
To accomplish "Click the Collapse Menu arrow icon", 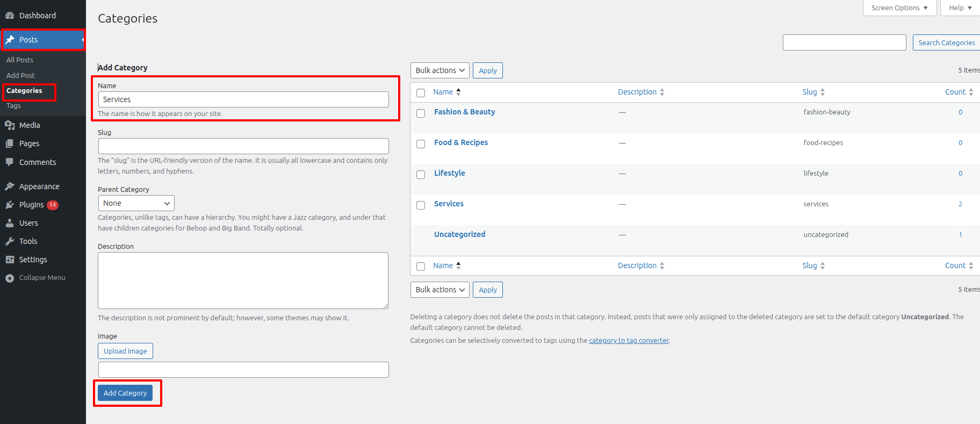I will point(10,278).
